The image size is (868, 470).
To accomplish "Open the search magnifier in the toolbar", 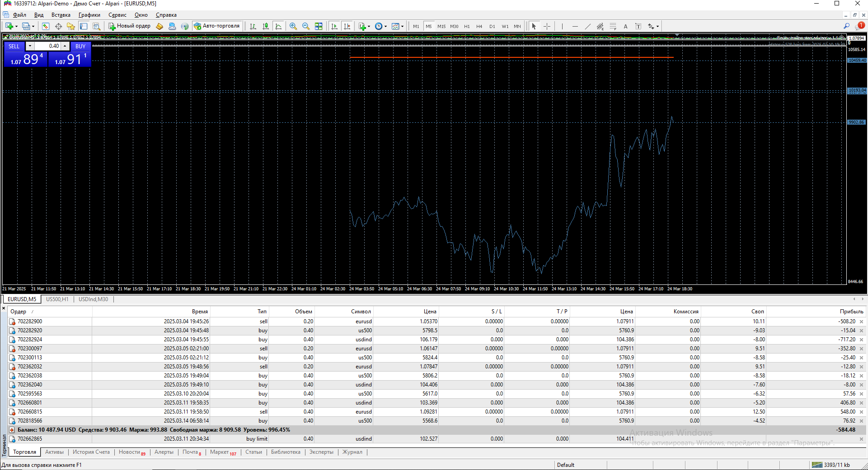I will (846, 26).
